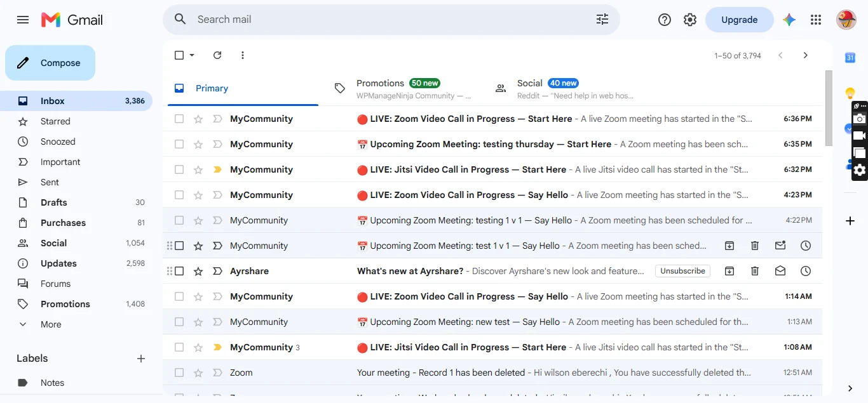Hide side panel chevron
The width and height of the screenshot is (868, 403).
850,388
